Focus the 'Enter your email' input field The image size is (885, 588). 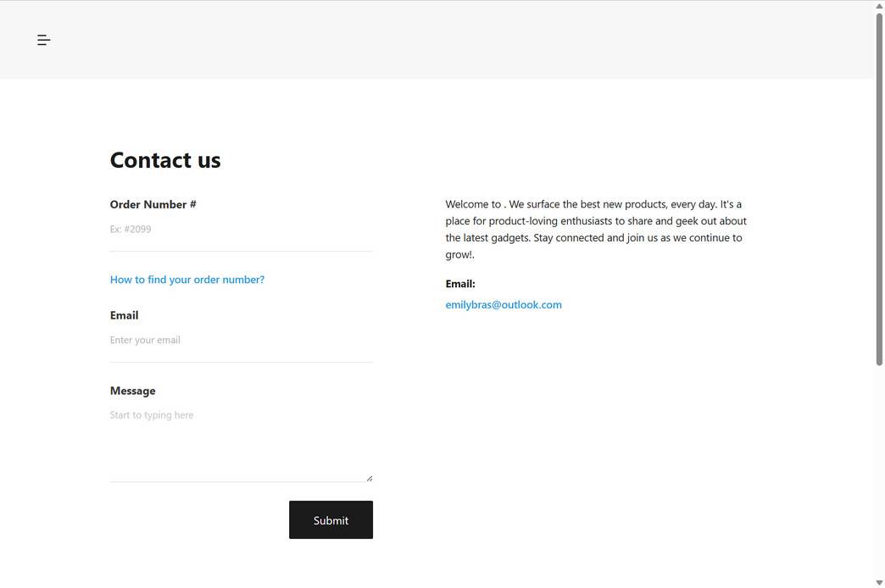click(x=241, y=341)
